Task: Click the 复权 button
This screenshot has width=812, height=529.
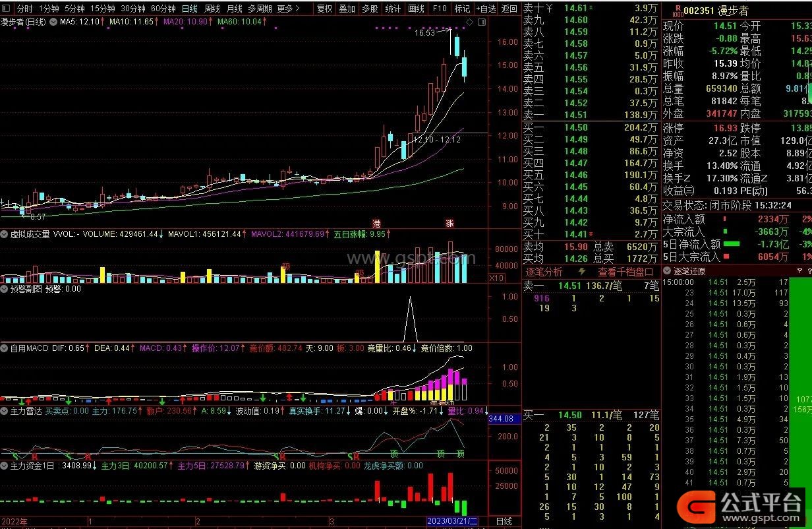Action: pyautogui.click(x=325, y=9)
